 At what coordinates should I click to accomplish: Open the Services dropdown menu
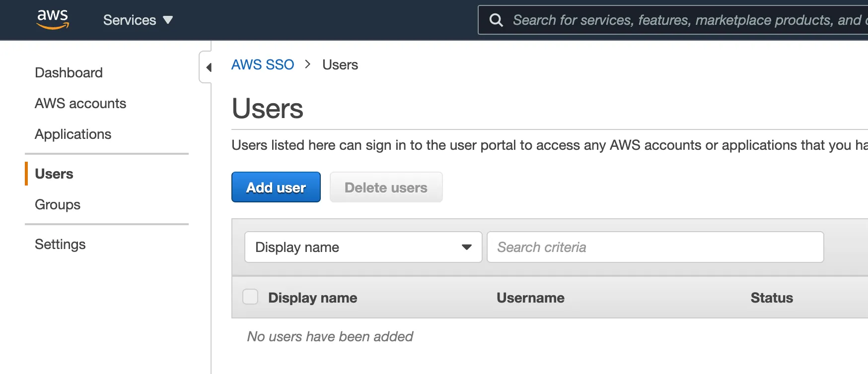point(138,20)
